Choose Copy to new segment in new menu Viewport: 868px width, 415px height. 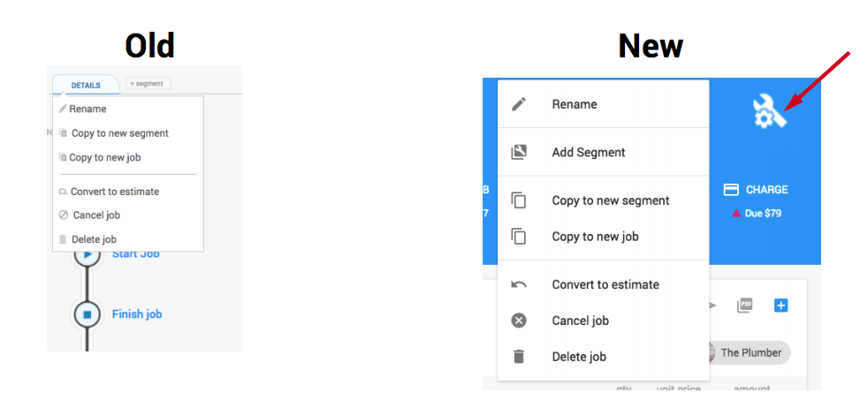[611, 200]
